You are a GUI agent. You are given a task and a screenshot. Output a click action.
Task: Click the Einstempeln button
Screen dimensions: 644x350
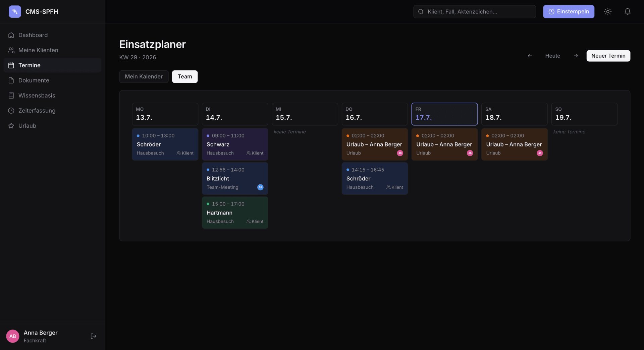tap(569, 11)
